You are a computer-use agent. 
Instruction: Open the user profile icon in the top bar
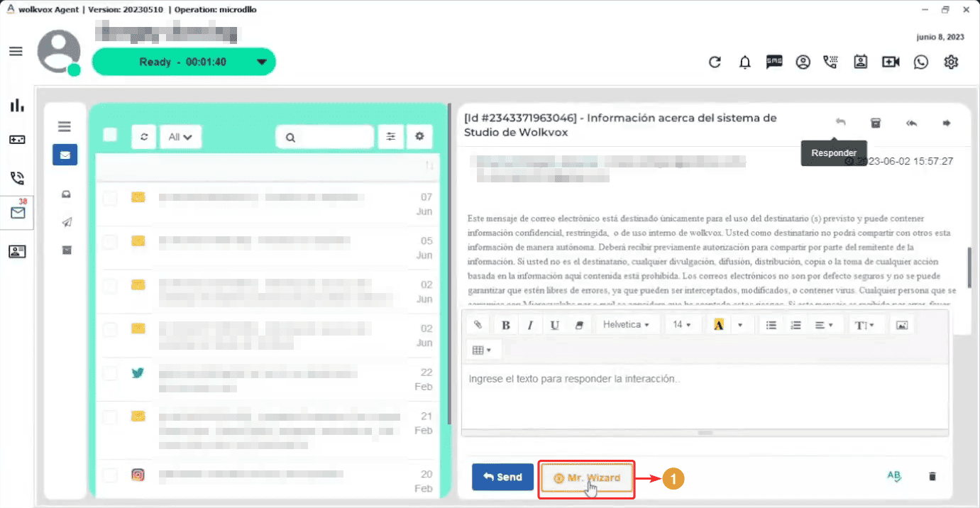[x=803, y=62]
